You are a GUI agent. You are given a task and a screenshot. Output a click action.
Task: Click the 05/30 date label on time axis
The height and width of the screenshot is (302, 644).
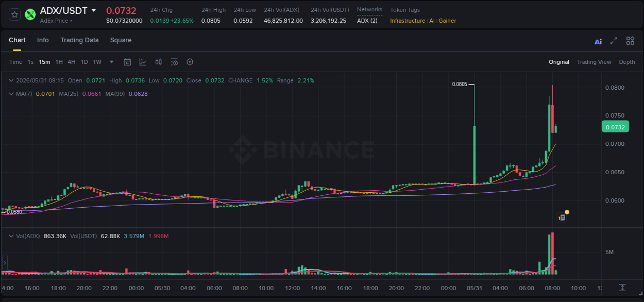coord(162,288)
